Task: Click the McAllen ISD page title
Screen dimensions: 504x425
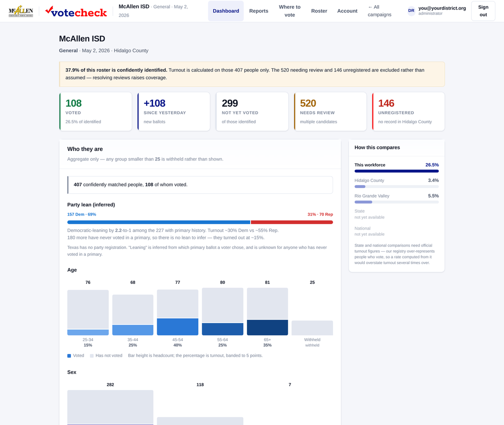Action: point(82,39)
